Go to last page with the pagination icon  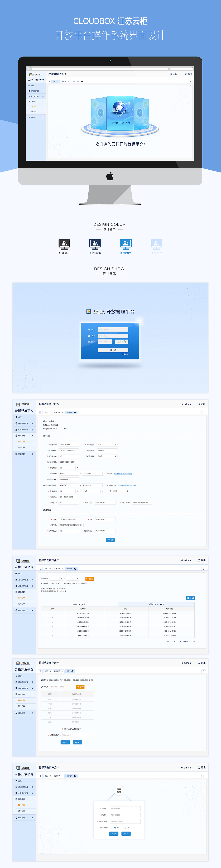coord(194,642)
